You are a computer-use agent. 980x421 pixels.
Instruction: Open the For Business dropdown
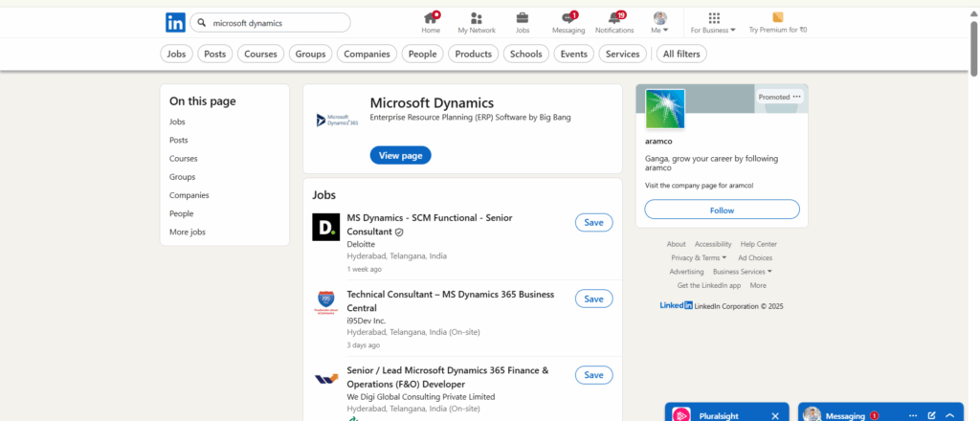pos(713,23)
